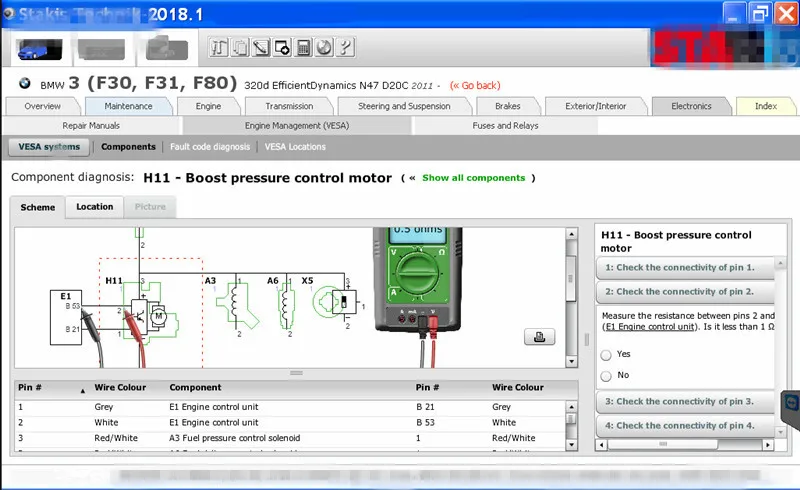The image size is (800, 490).
Task: Click the copy documents toolbar icon
Action: [240, 47]
